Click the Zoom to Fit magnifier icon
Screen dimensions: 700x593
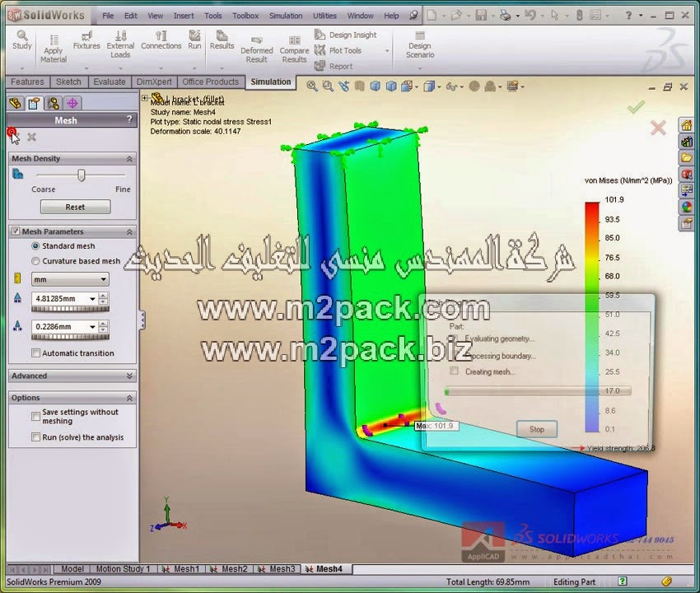(312, 86)
